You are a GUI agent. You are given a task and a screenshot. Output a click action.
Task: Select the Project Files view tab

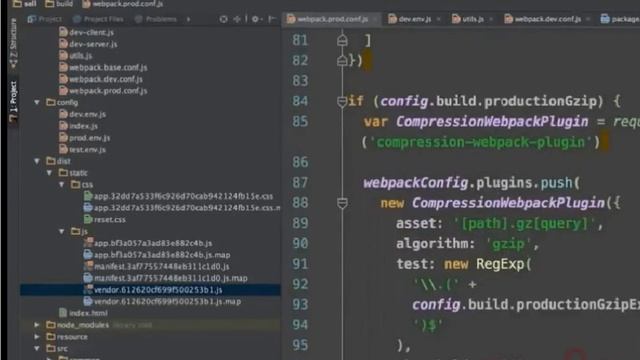(98, 19)
